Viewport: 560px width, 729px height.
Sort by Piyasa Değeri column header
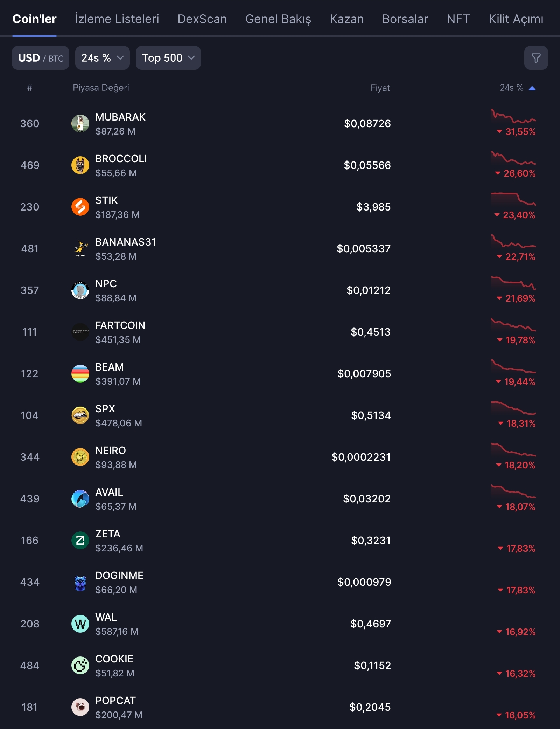101,88
